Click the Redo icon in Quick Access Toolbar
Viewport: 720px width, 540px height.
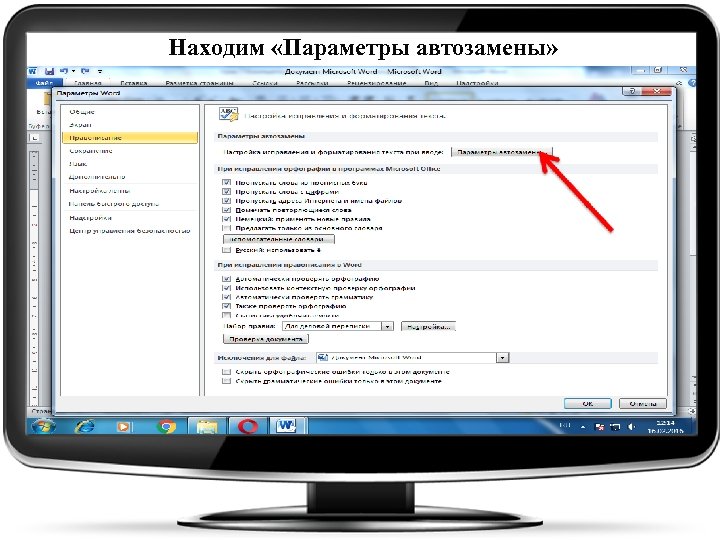(x=85, y=71)
